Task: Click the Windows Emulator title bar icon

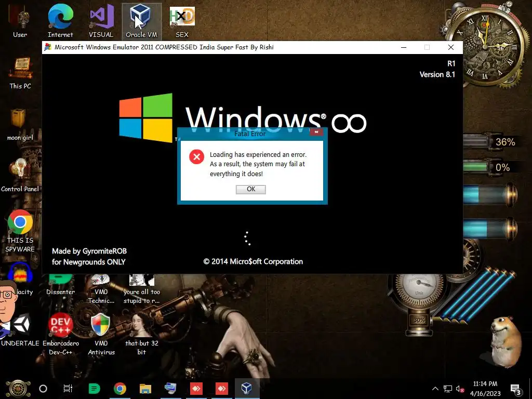Action: (48, 47)
